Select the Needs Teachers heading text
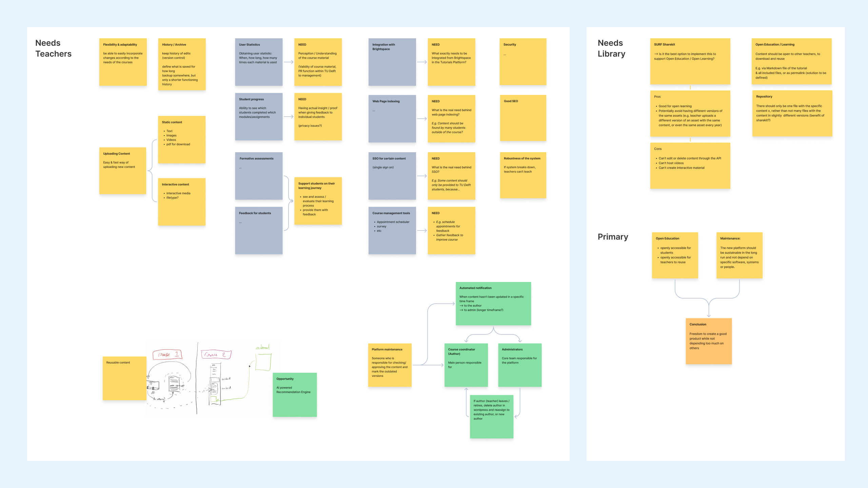The width and height of the screenshot is (868, 488). click(x=53, y=48)
